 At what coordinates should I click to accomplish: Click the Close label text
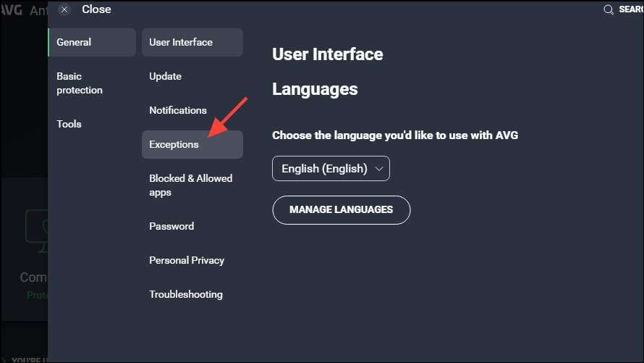tap(96, 9)
